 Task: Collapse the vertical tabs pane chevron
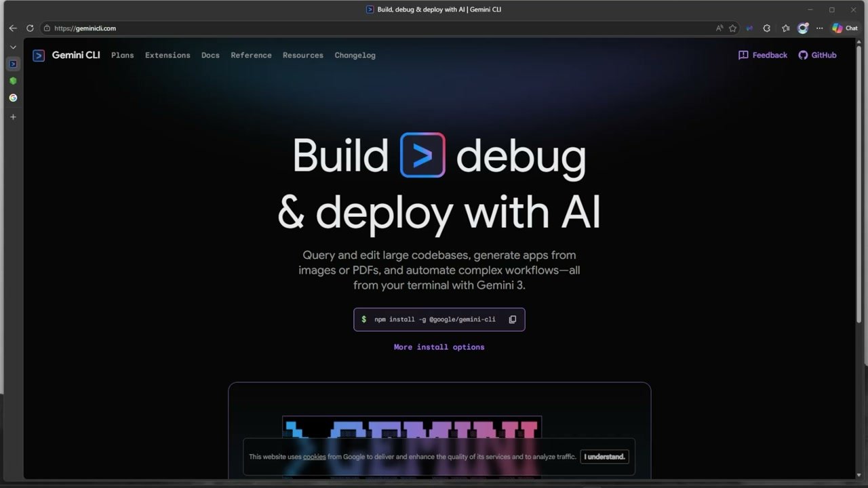pyautogui.click(x=13, y=47)
